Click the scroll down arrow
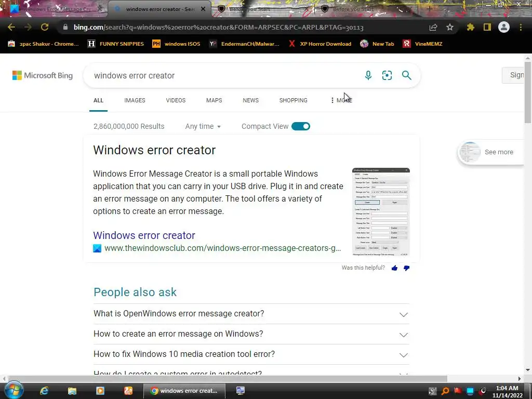This screenshot has width=532, height=399. point(528,370)
